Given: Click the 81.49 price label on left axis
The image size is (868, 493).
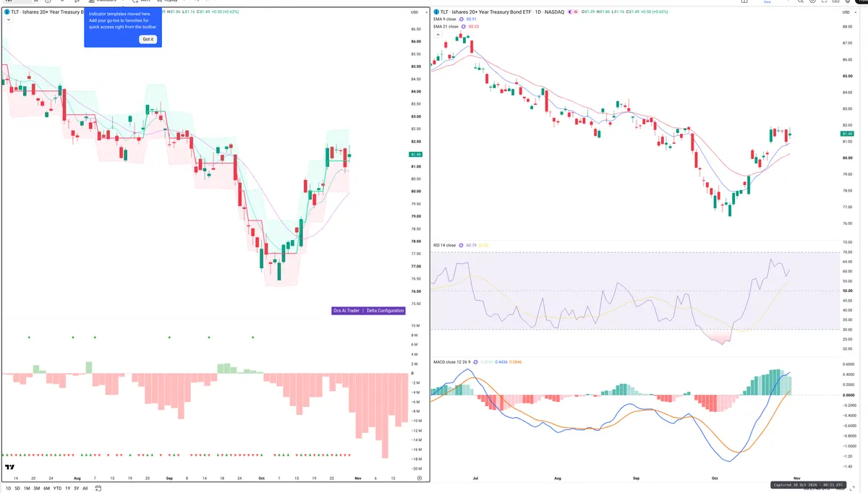Looking at the screenshot, I should tap(415, 154).
